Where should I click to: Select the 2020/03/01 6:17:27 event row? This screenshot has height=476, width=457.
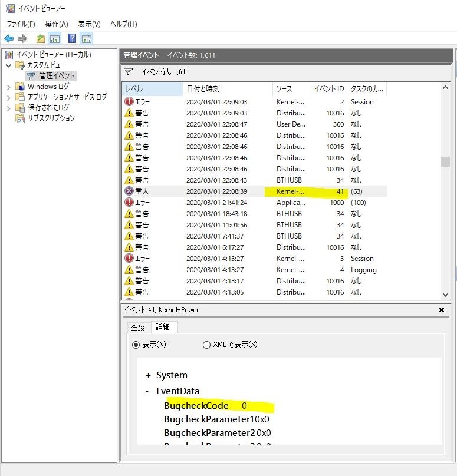(x=255, y=247)
